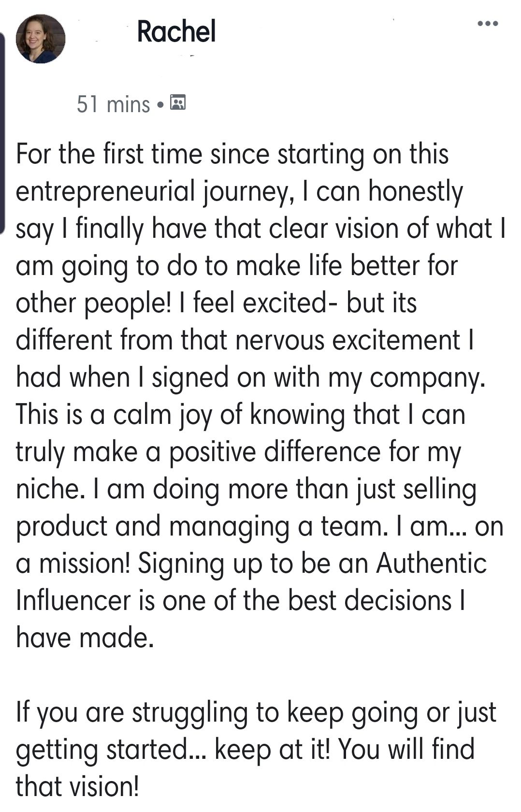
Task: Click the members-only group privacy icon
Action: [x=178, y=102]
